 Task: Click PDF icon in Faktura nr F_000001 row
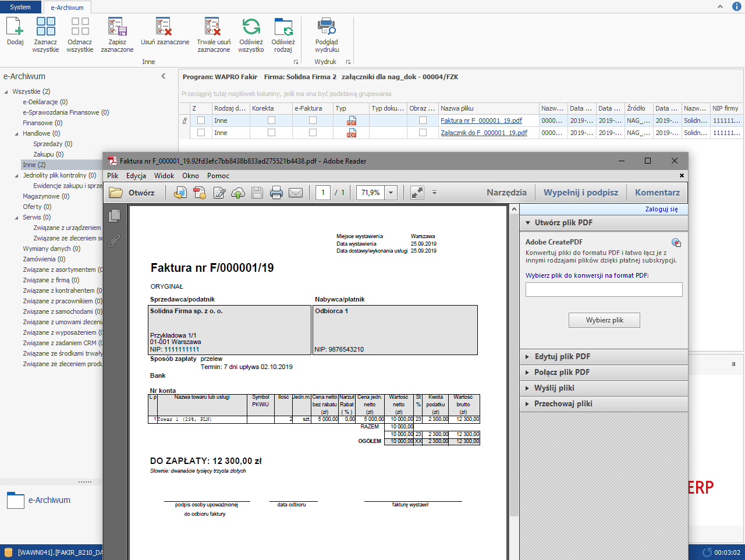[352, 120]
